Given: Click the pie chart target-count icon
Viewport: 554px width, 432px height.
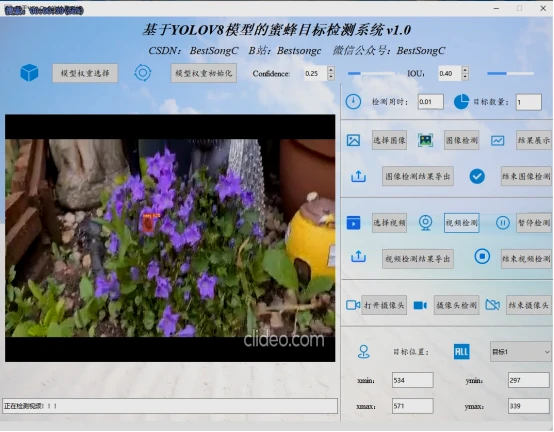Looking at the screenshot, I should point(461,102).
